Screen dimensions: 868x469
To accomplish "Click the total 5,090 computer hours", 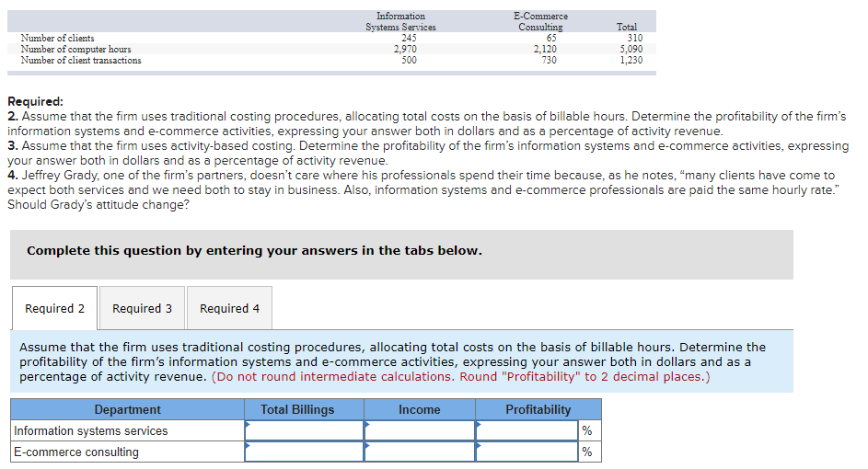I will pos(631,50).
